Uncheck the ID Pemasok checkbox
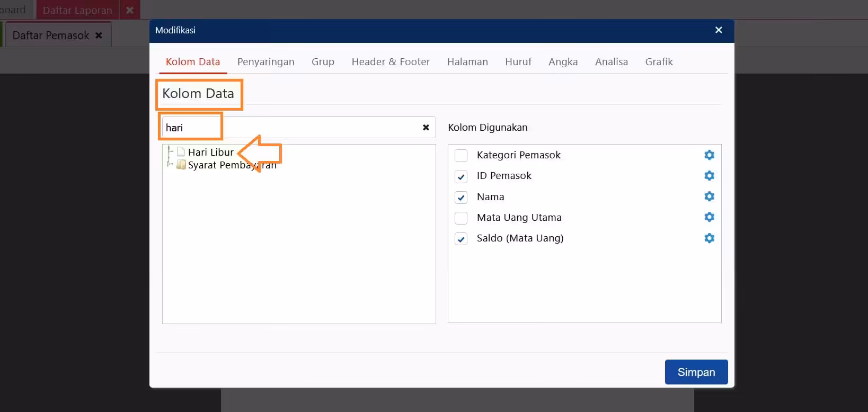This screenshot has width=868, height=412. pos(461,176)
